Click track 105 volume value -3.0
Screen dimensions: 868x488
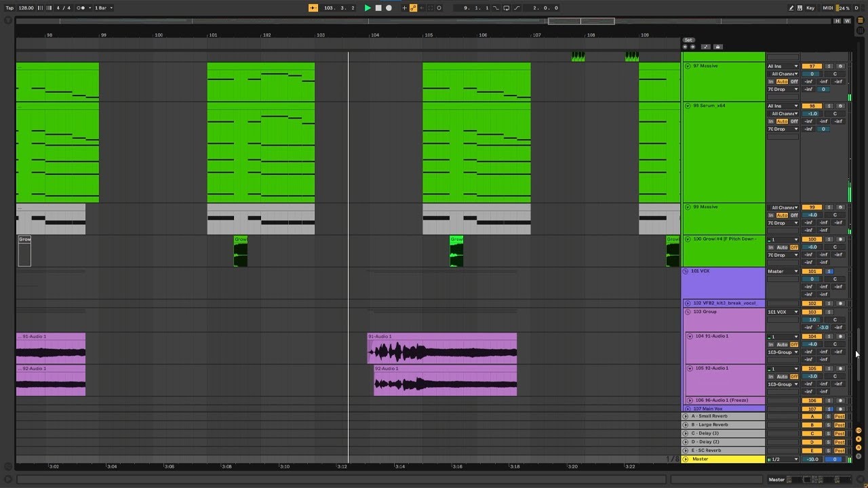(812, 376)
